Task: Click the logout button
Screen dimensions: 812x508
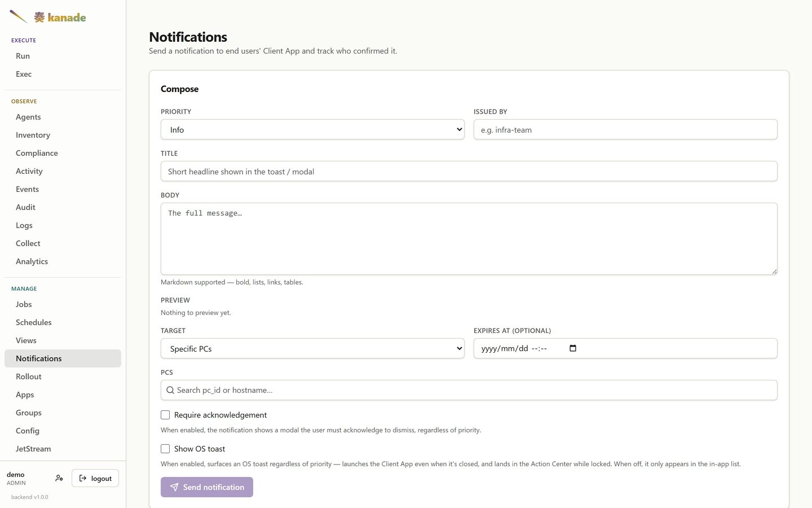Action: [95, 478]
